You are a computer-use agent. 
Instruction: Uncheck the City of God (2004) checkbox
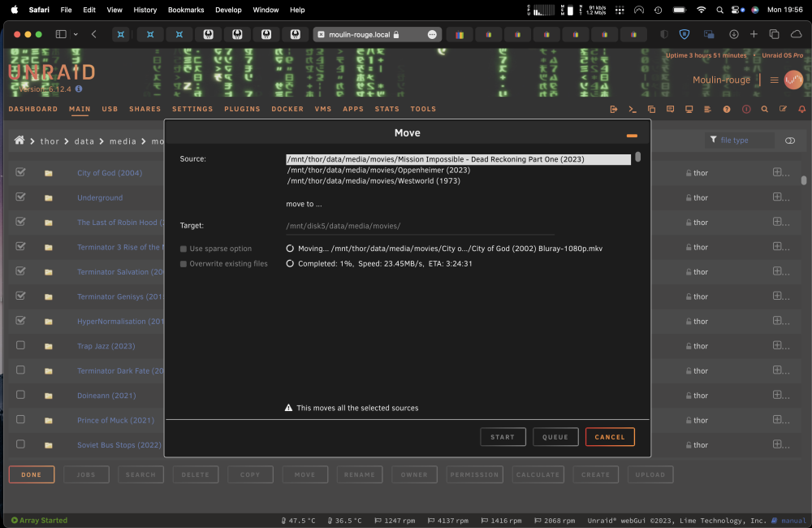pos(20,172)
